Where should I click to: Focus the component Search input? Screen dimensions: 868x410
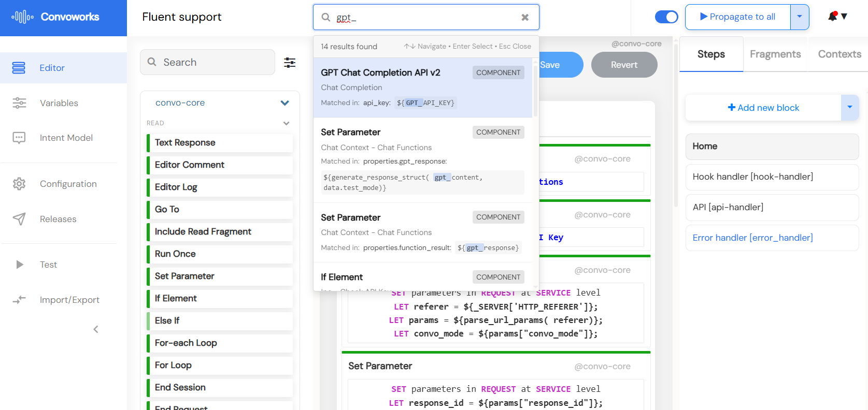(x=207, y=62)
